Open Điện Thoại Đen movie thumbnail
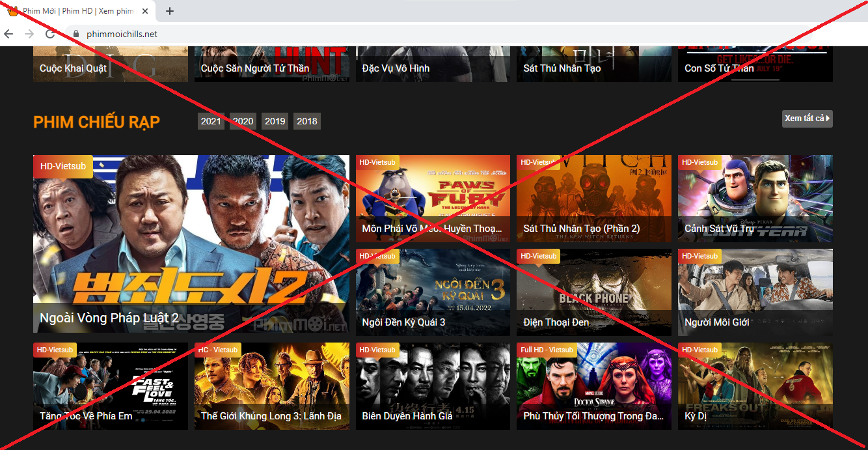The height and width of the screenshot is (450, 868). point(594,292)
